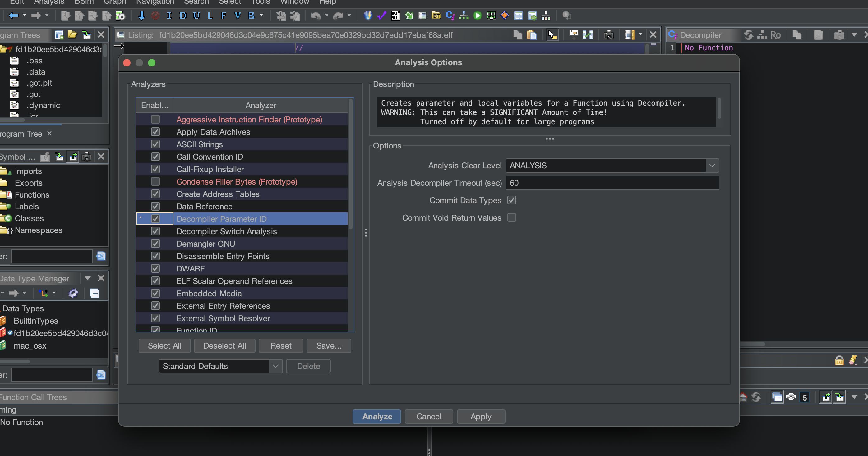Enable Condense Filler Bytes (Prototype) checkbox
The height and width of the screenshot is (456, 868).
click(x=155, y=181)
